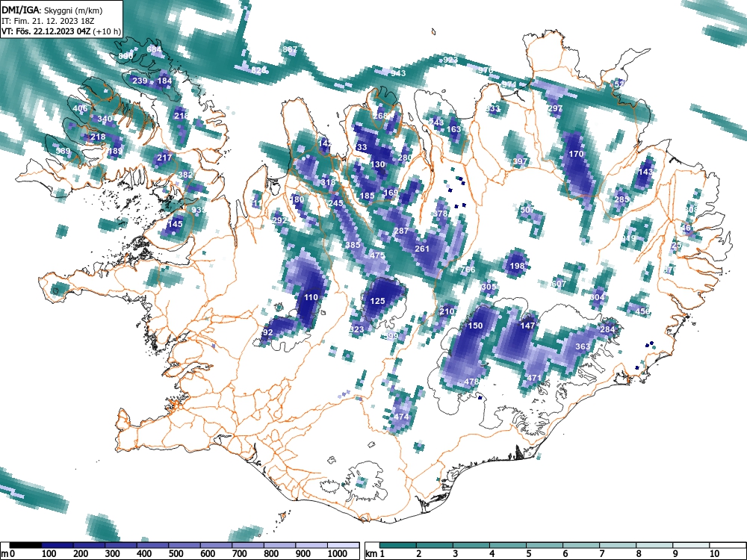The image size is (747, 560).
Task: Click the '1000' label in the meter legend
Action: 338,554
